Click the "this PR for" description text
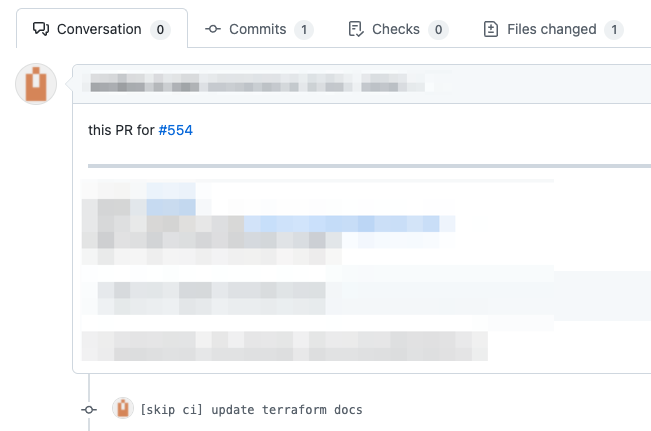Viewport: 651px width, 431px height. [121, 130]
